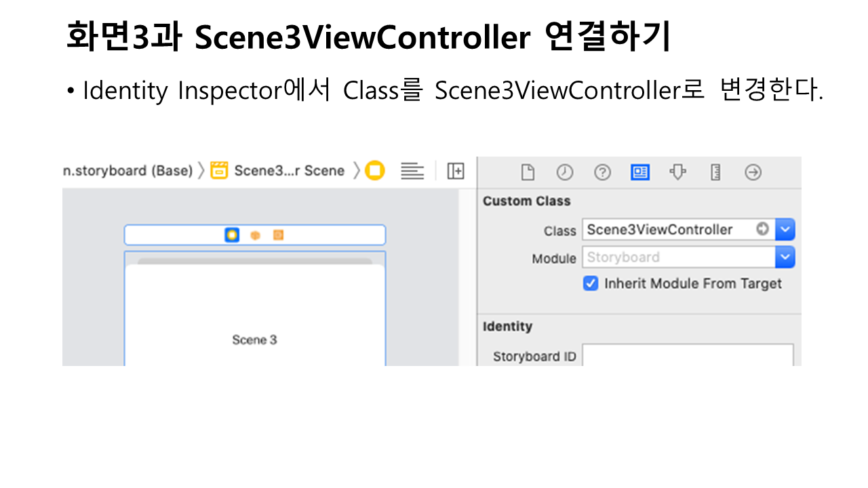Open the Attributes inspector
868x488 pixels.
677,173
